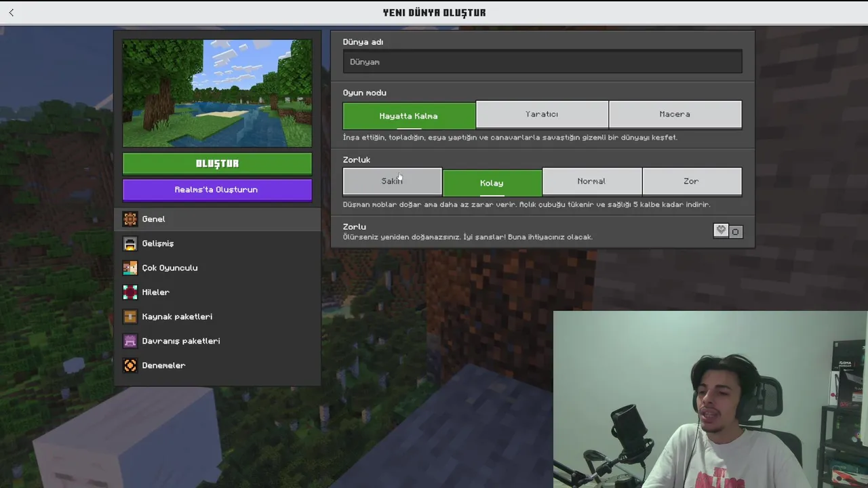Click the Kaynak paketleri icon
Image resolution: width=868 pixels, height=488 pixels.
point(130,317)
